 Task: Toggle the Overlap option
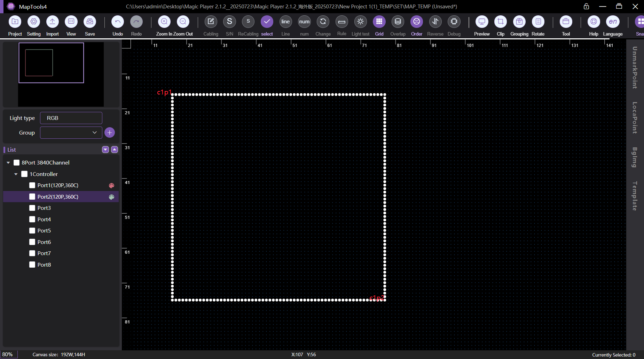click(x=398, y=22)
